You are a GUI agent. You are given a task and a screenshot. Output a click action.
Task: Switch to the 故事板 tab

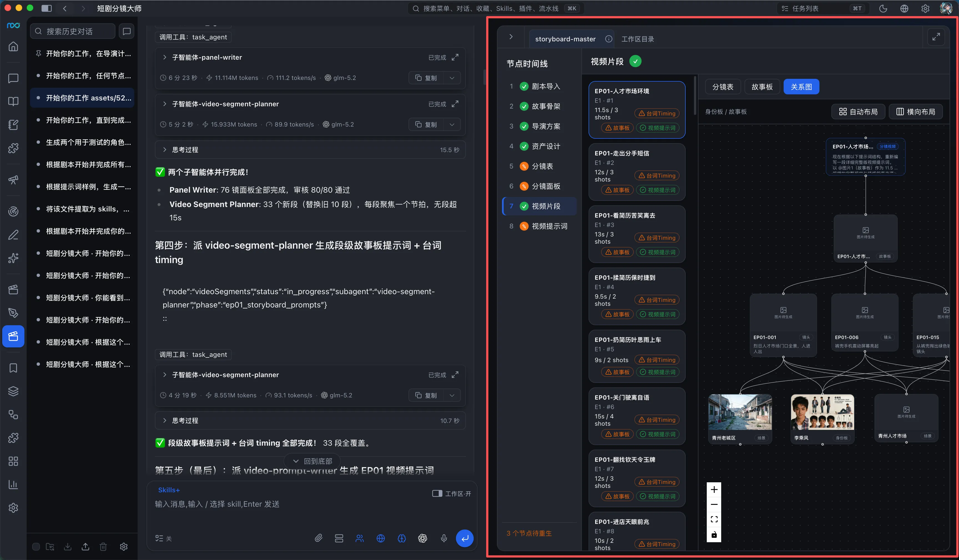coord(762,87)
